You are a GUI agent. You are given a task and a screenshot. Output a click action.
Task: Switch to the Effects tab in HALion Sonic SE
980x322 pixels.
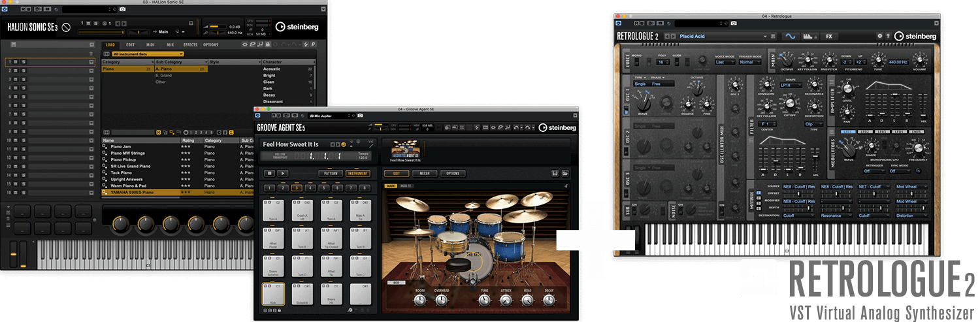191,44
